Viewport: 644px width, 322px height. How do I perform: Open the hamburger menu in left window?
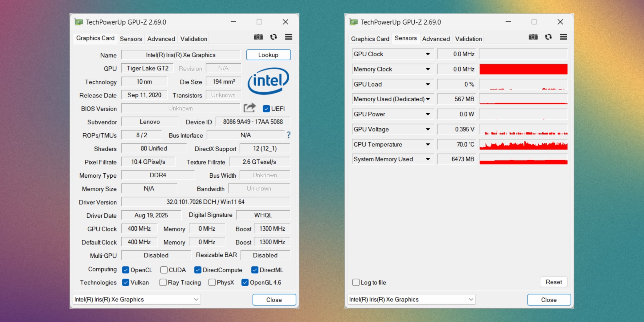point(289,37)
